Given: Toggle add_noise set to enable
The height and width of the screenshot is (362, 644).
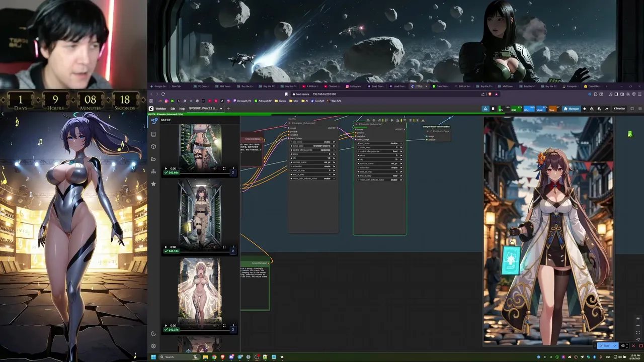Looking at the screenshot, I should coord(312,142).
